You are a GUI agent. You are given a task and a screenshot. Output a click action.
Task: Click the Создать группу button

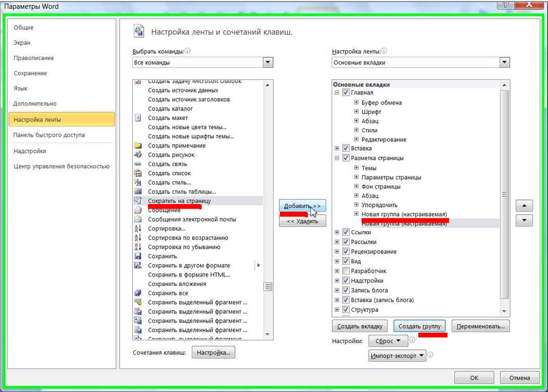pos(419,326)
